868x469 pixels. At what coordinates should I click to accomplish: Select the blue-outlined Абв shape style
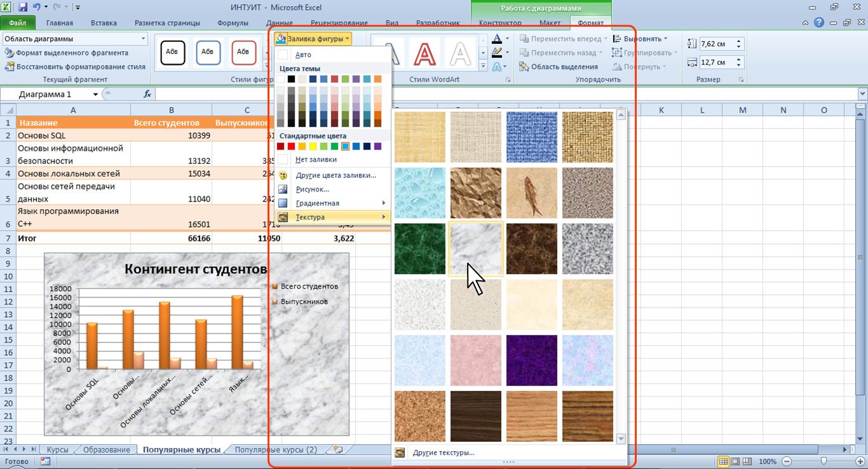coord(208,53)
